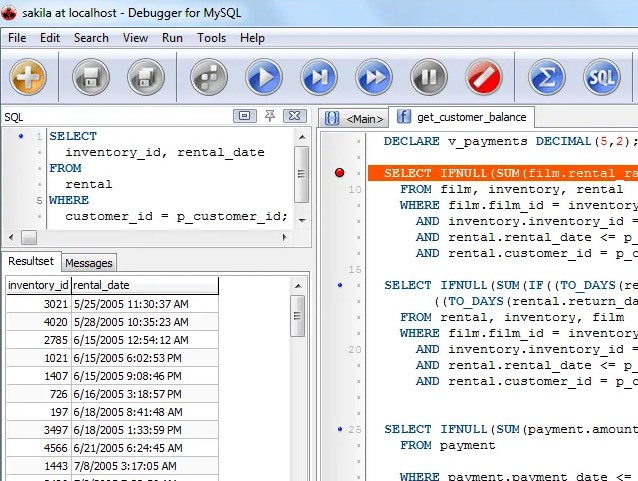This screenshot has width=638, height=481.
Task: Select the get_customer_balance tab
Action: tap(461, 117)
